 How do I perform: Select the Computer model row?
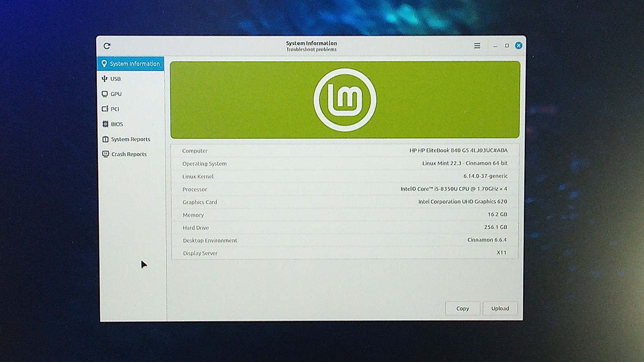pos(345,150)
